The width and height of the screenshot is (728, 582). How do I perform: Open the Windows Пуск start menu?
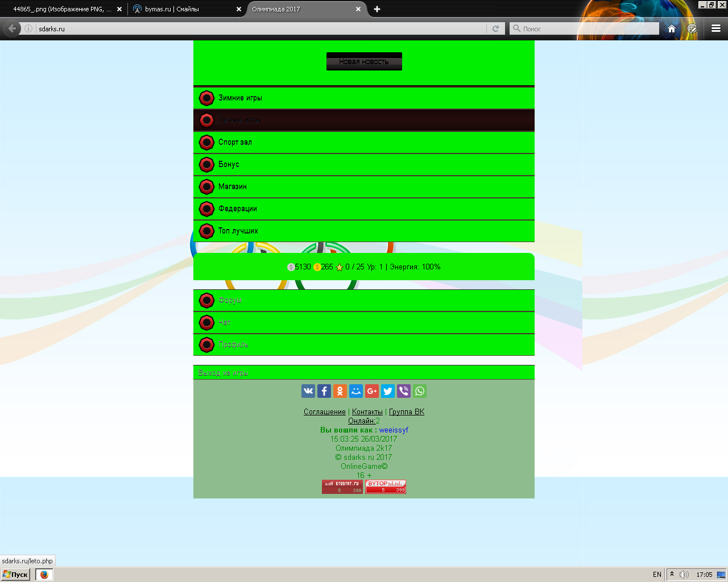coord(15,575)
